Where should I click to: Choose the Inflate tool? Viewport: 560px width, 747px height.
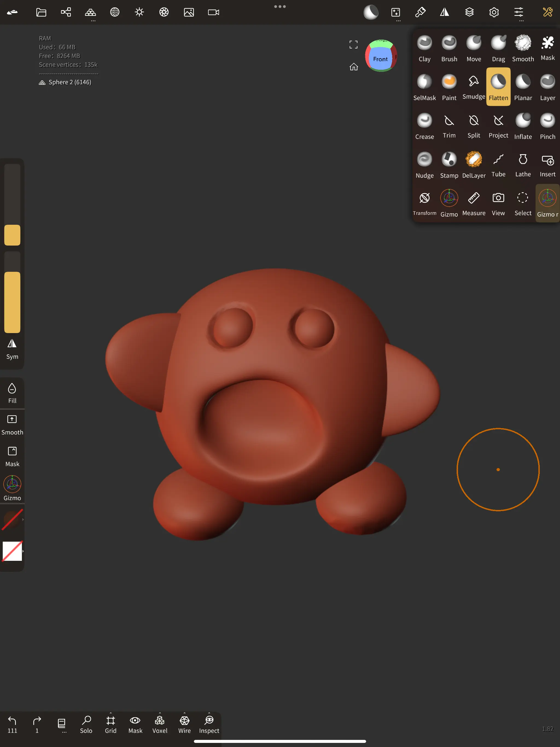[x=523, y=126]
